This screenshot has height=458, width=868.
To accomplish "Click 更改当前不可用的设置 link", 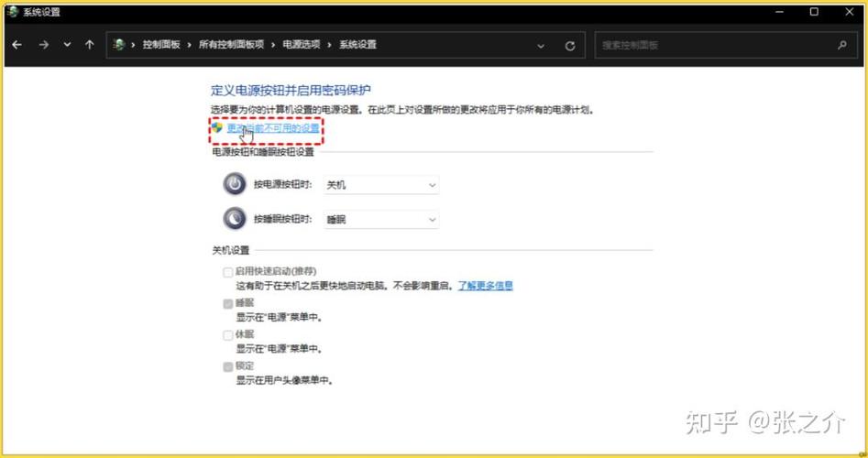I will tap(273, 127).
